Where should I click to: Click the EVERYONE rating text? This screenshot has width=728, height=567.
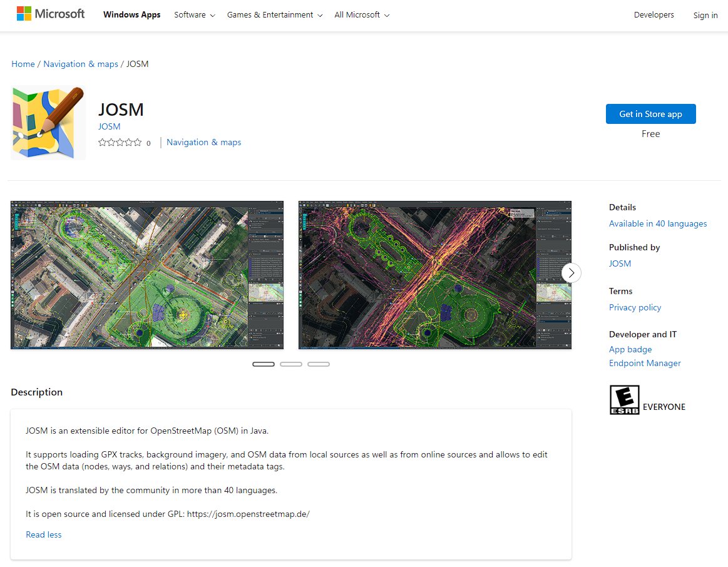[664, 407]
